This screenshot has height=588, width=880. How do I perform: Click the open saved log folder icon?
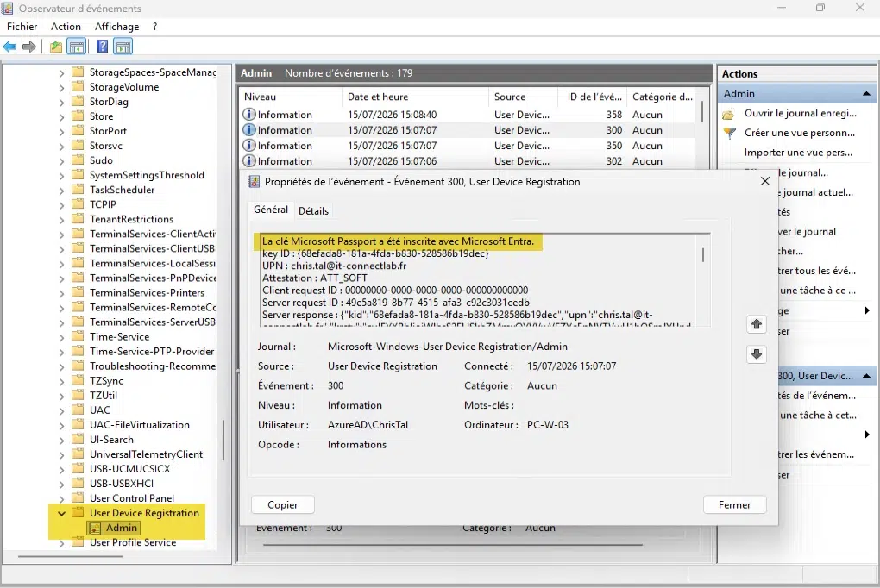[728, 114]
